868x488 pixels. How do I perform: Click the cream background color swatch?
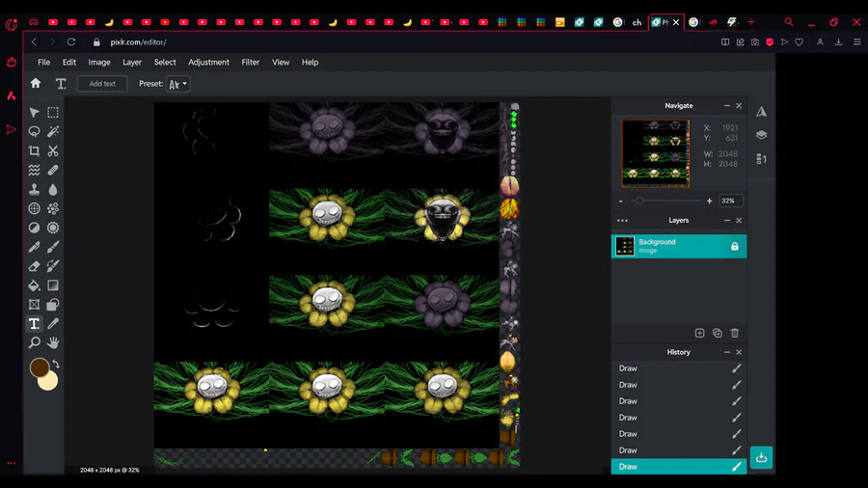50,382
